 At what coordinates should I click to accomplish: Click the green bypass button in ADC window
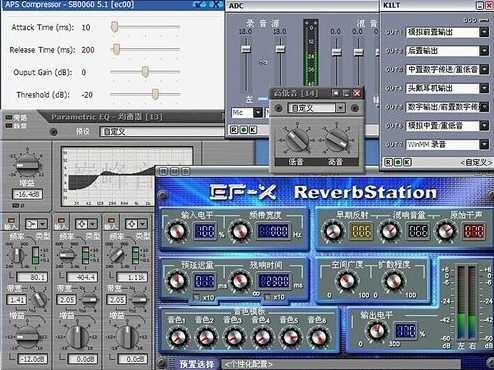tap(244, 130)
